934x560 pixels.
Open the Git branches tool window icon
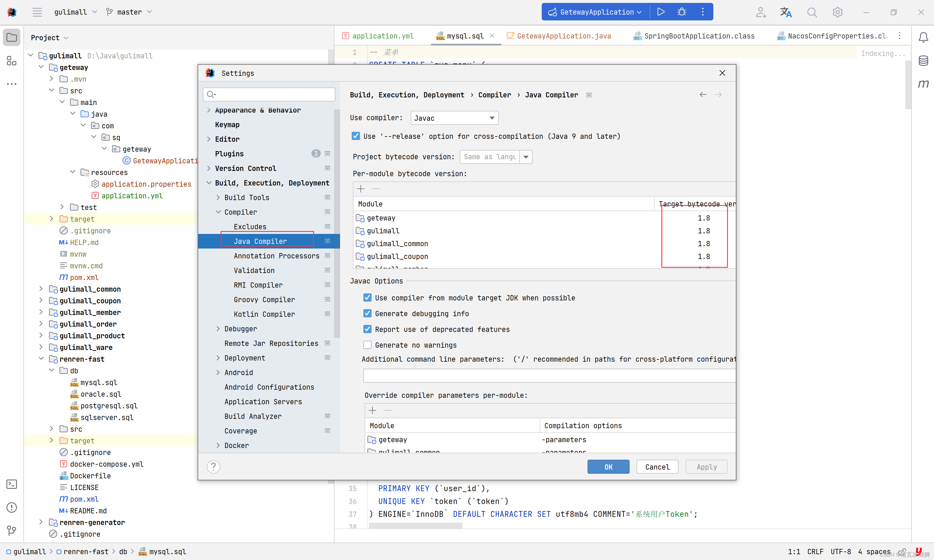12,531
